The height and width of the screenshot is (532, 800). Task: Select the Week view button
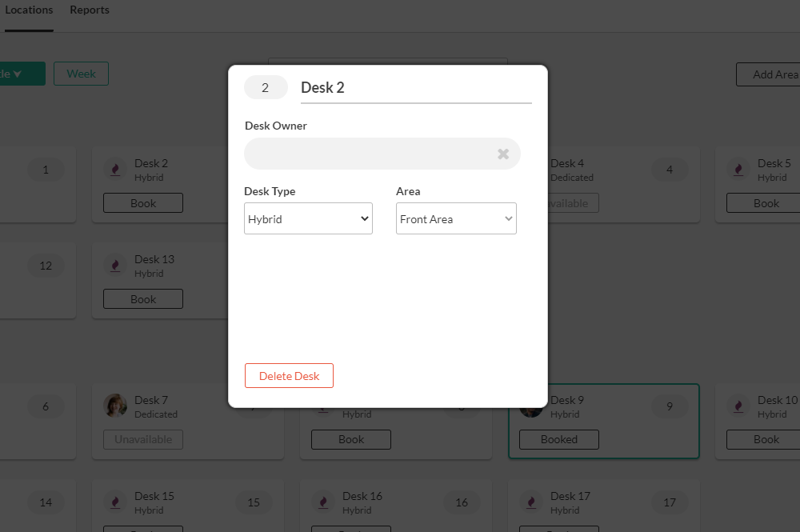point(81,74)
